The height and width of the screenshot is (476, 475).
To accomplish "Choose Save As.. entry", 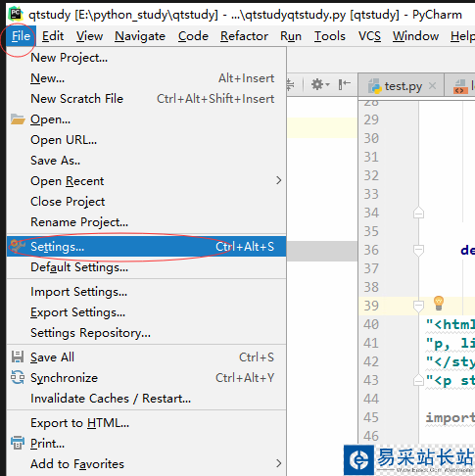I will coord(146,161).
